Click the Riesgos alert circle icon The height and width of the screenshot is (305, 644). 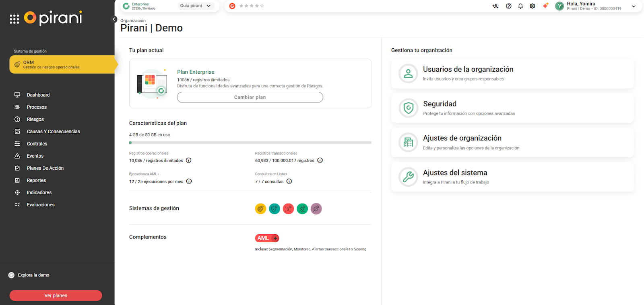(x=17, y=120)
